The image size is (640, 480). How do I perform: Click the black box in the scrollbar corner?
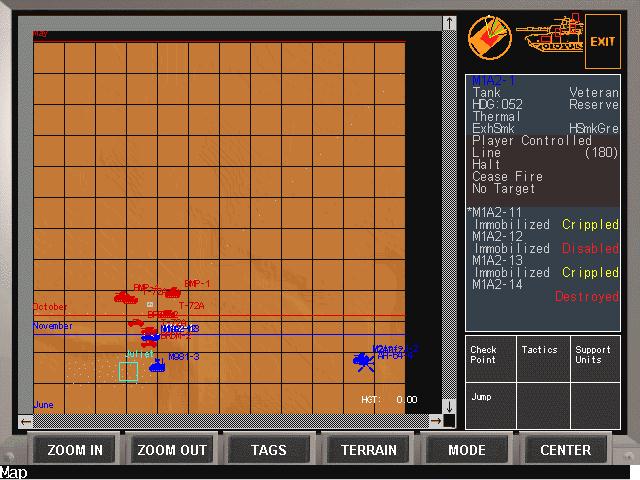[449, 421]
